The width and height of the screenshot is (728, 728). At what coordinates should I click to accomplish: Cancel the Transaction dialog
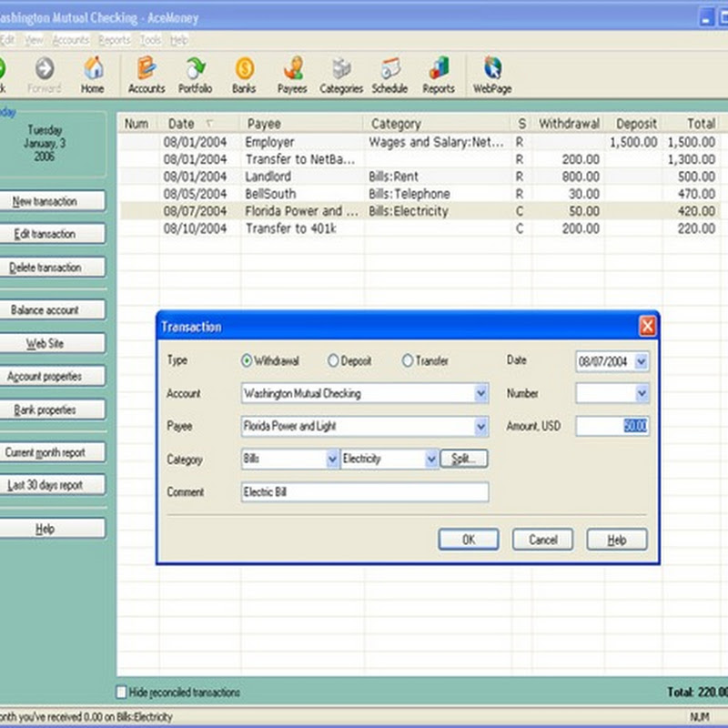point(542,540)
